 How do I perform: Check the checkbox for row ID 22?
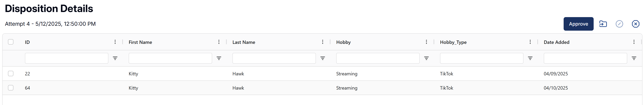[11, 73]
